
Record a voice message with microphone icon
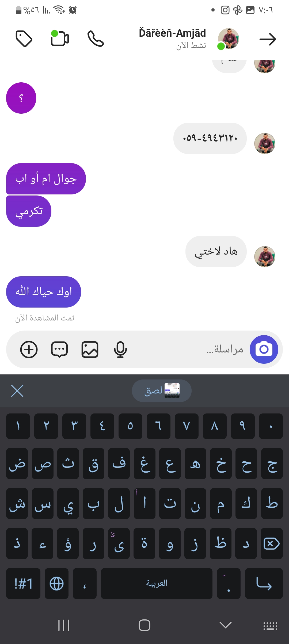[x=120, y=349]
